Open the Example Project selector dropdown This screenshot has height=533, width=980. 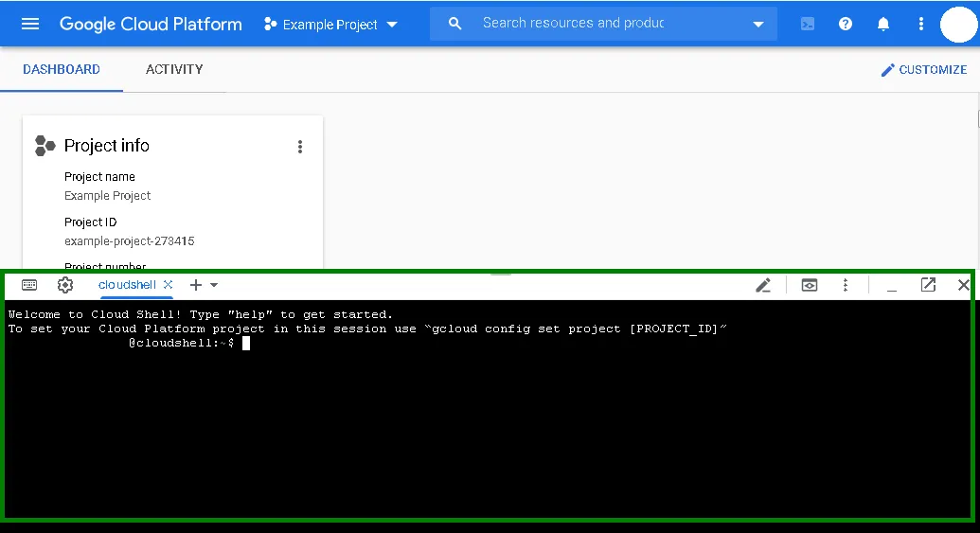point(330,25)
